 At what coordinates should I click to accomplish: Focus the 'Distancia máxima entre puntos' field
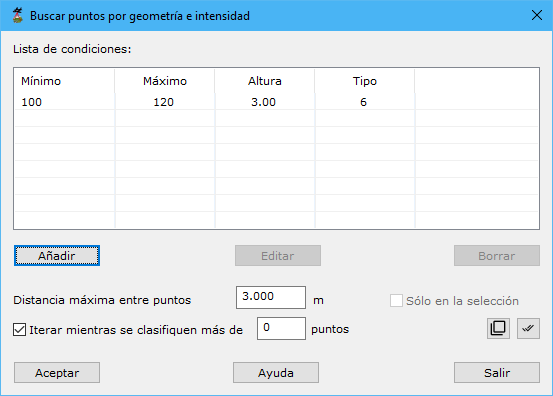(x=271, y=297)
